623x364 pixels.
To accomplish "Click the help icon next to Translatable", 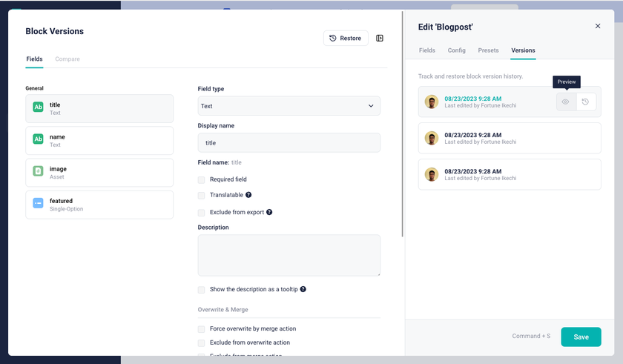I will coord(248,195).
